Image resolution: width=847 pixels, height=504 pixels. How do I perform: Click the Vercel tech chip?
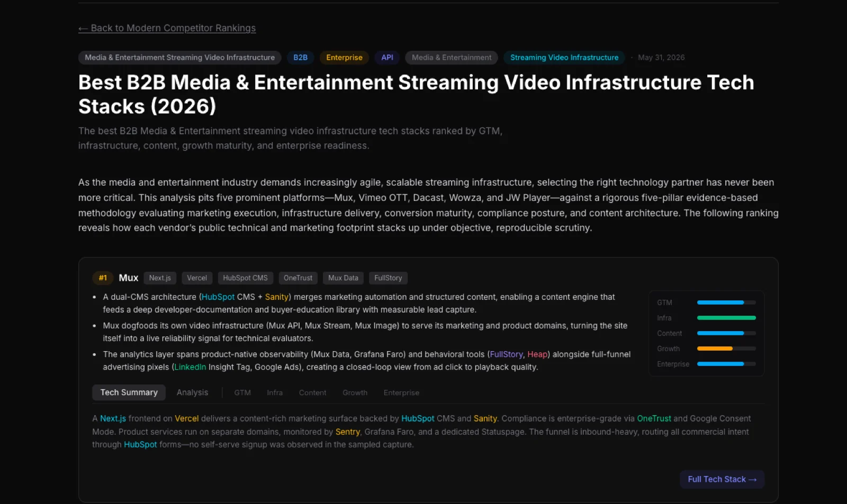197,278
